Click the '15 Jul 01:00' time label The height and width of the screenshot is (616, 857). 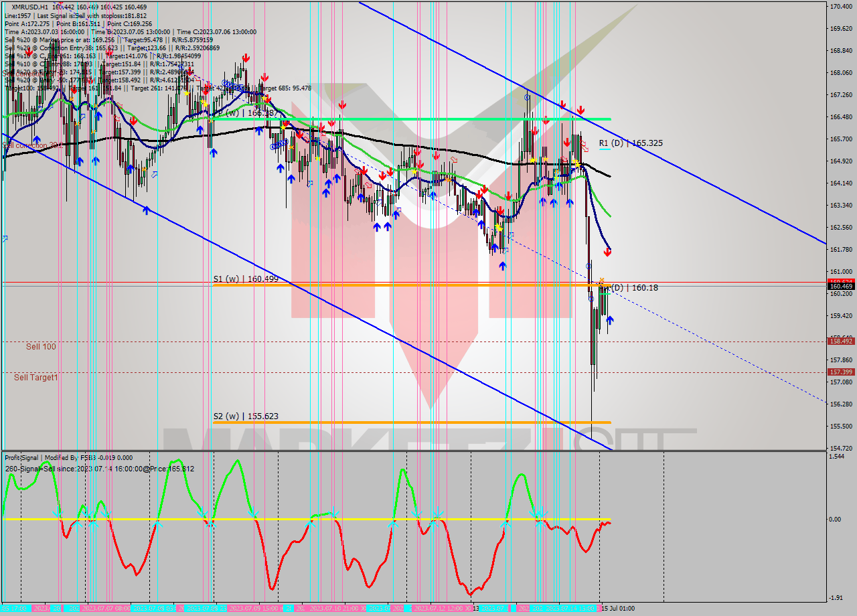[x=617, y=609]
